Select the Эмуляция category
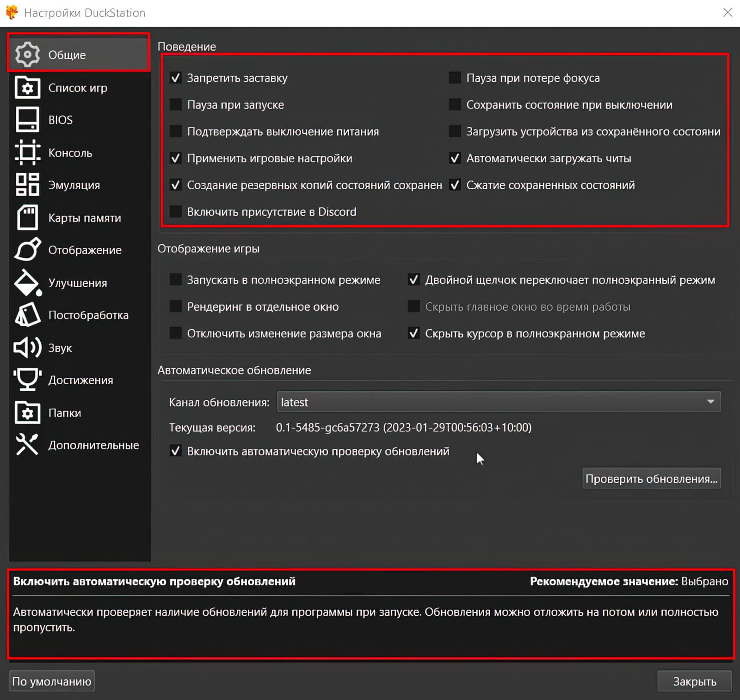This screenshot has height=700, width=740. point(79,185)
